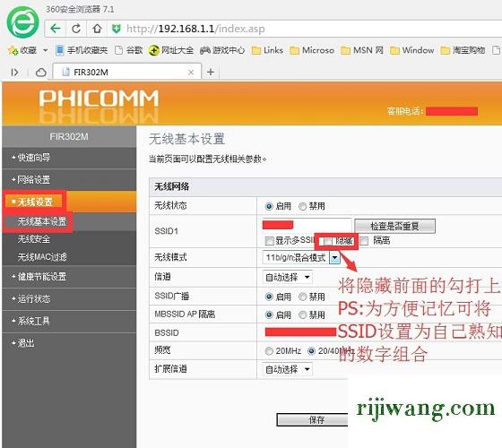Select 启用 for 无线状态
Image resolution: width=502 pixels, height=448 pixels.
point(269,206)
